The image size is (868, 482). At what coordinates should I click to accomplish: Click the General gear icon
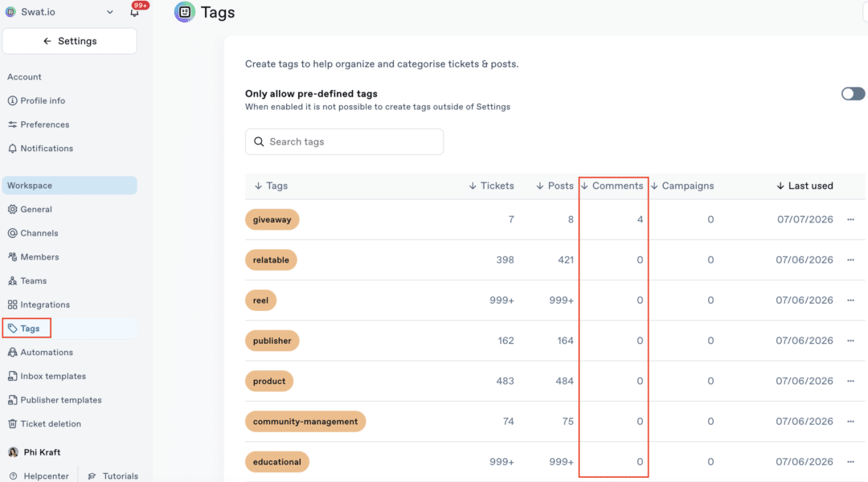click(x=12, y=209)
